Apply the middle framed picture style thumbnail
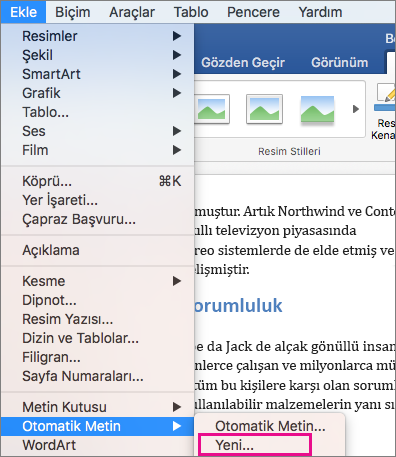 click(x=264, y=109)
